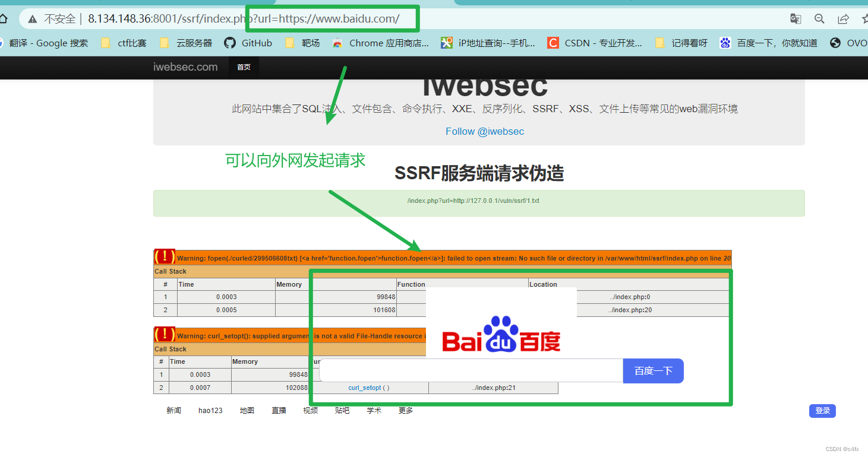
Task: Click the ../index.php:21 location cell
Action: pyautogui.click(x=493, y=388)
